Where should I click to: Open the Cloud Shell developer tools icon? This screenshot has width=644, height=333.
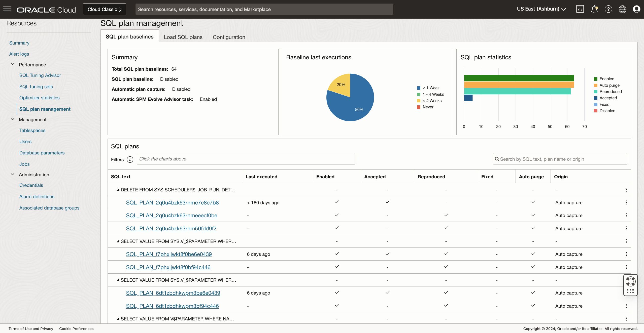coord(580,9)
